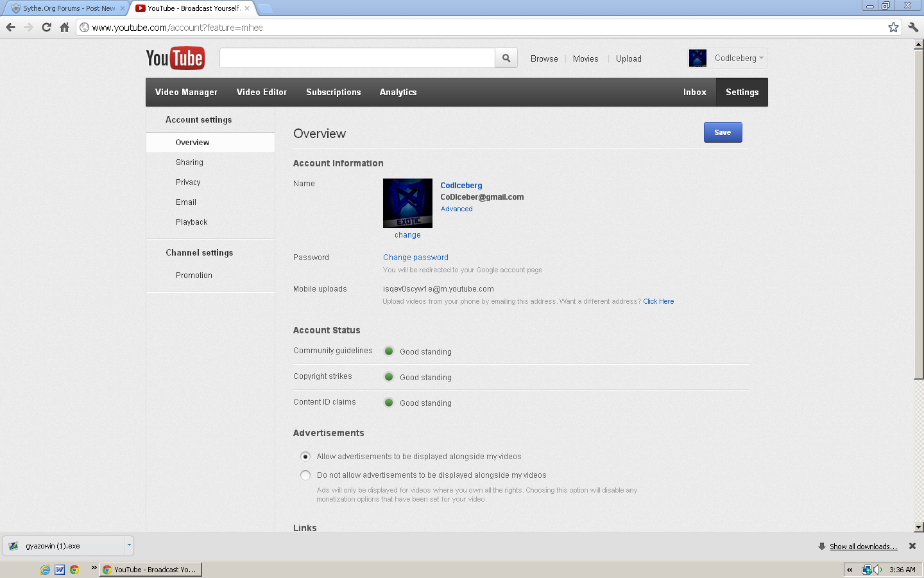Go back to the previous page
The image size is (924, 578).
pyautogui.click(x=10, y=27)
